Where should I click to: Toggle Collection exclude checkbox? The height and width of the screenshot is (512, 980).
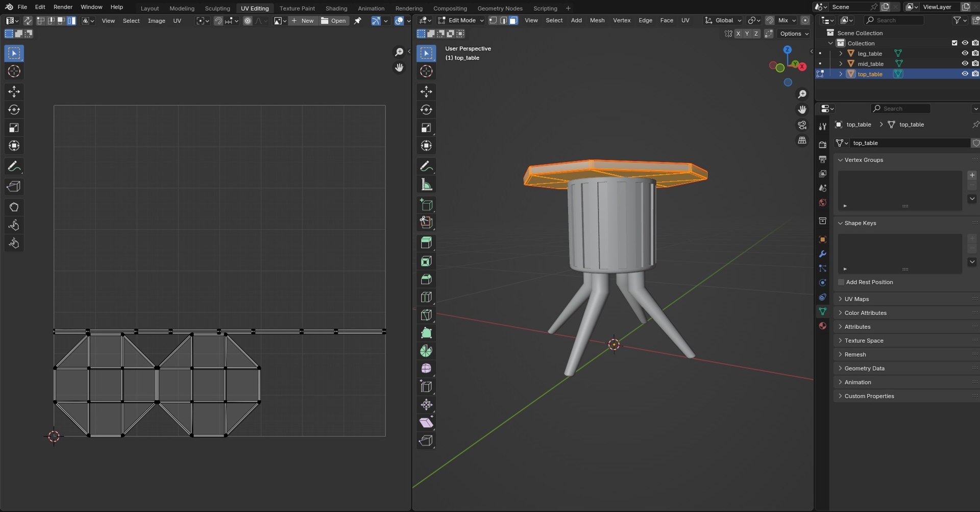pyautogui.click(x=954, y=43)
